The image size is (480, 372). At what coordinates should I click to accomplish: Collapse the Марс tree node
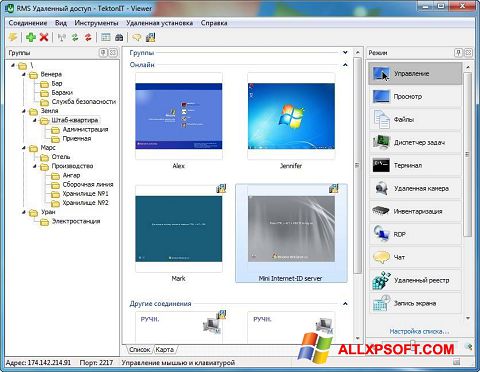[x=24, y=147]
